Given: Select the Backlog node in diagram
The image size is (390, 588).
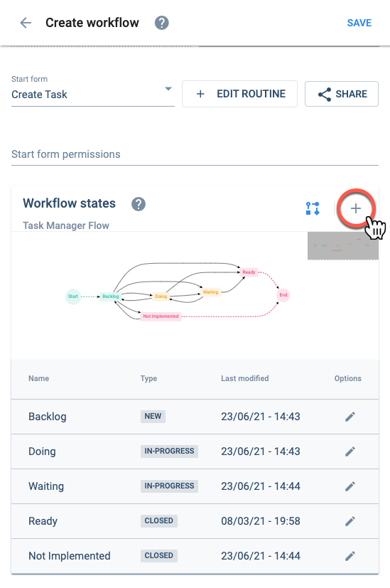Looking at the screenshot, I should [x=110, y=296].
